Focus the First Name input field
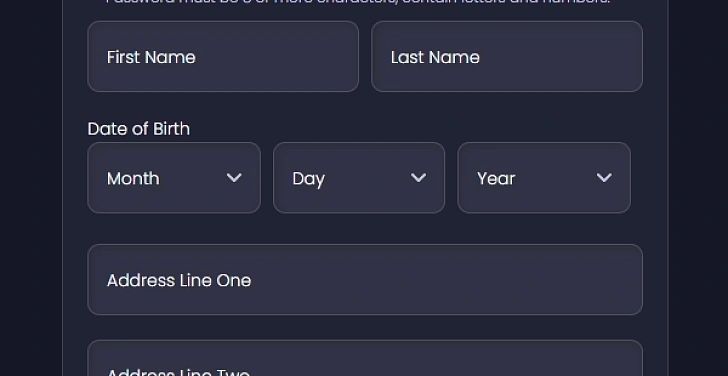The image size is (728, 376). 223,56
